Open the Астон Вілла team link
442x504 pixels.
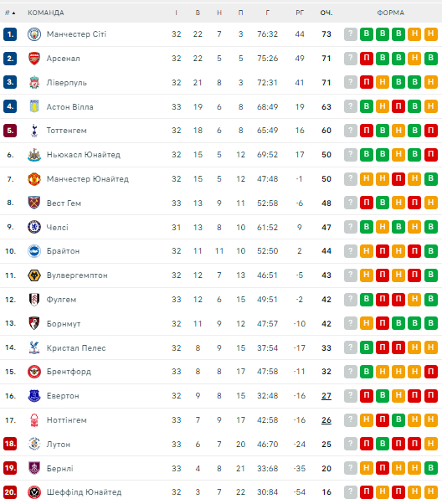point(69,106)
